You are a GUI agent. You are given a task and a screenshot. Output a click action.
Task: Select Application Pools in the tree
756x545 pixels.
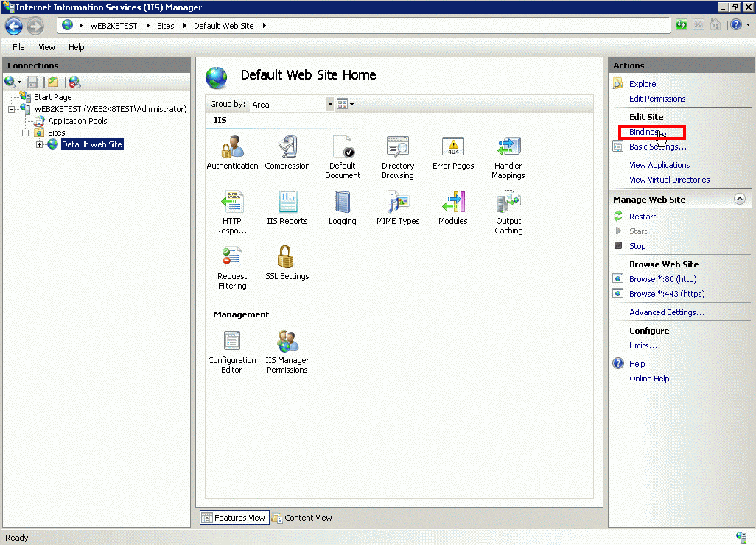[77, 121]
